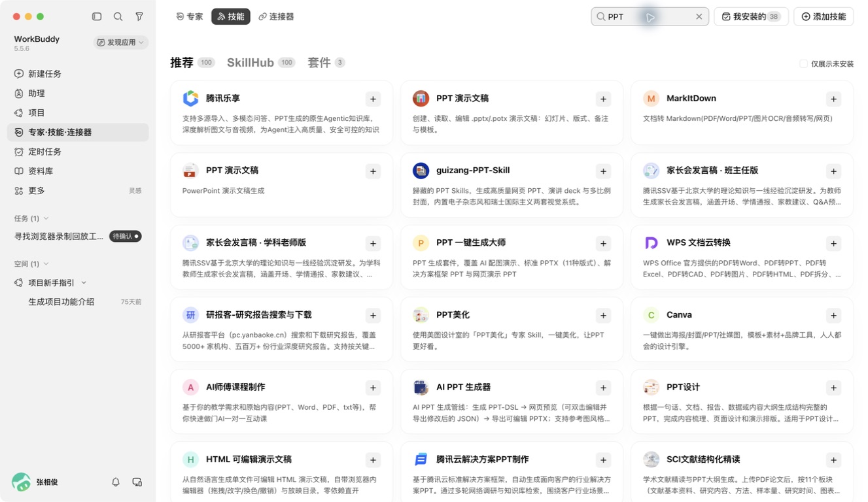Viewport: 868px width, 502px height.
Task: Switch to 连接器 tab
Action: [276, 16]
